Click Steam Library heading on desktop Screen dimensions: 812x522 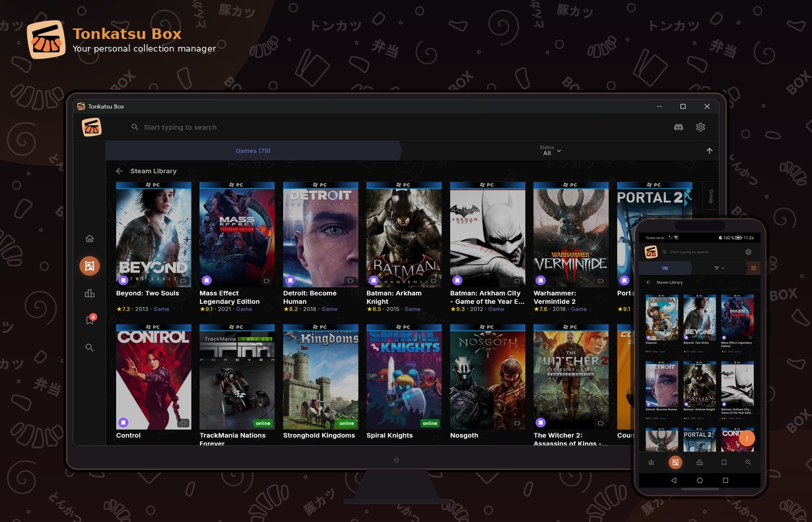pos(153,171)
